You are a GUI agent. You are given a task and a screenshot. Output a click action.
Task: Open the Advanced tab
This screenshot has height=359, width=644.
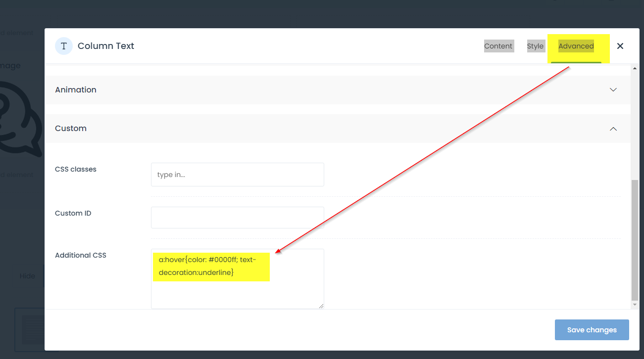tap(576, 46)
